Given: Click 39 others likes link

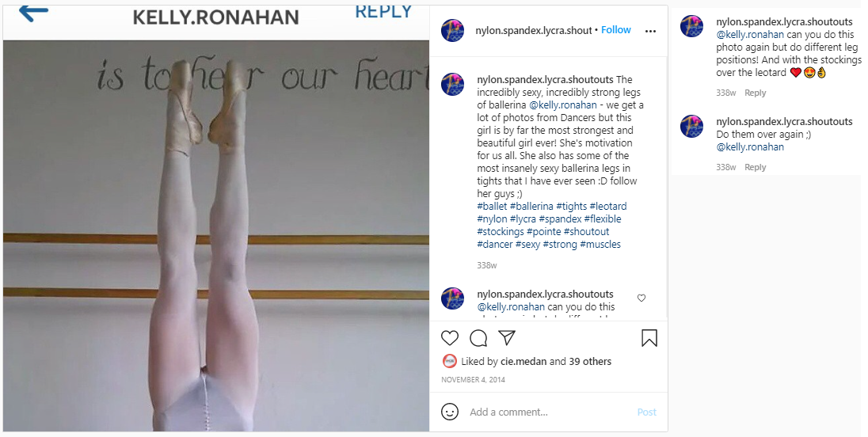Looking at the screenshot, I should pyautogui.click(x=590, y=361).
